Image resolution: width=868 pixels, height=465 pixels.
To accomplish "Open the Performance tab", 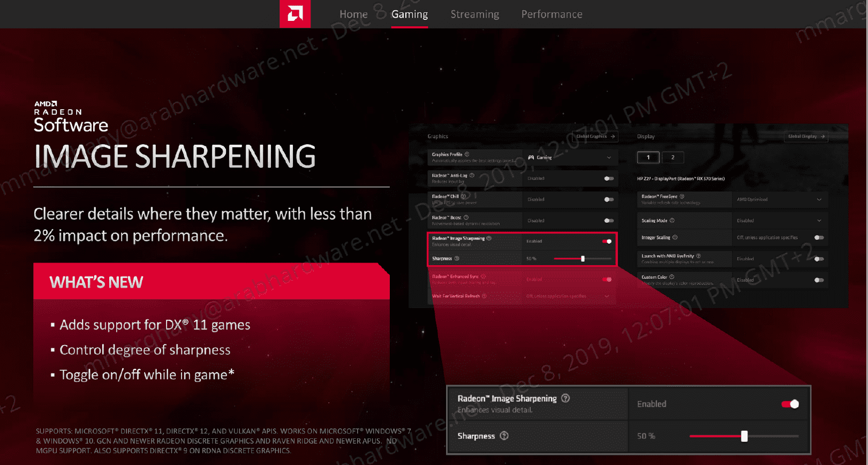I will pyautogui.click(x=552, y=14).
